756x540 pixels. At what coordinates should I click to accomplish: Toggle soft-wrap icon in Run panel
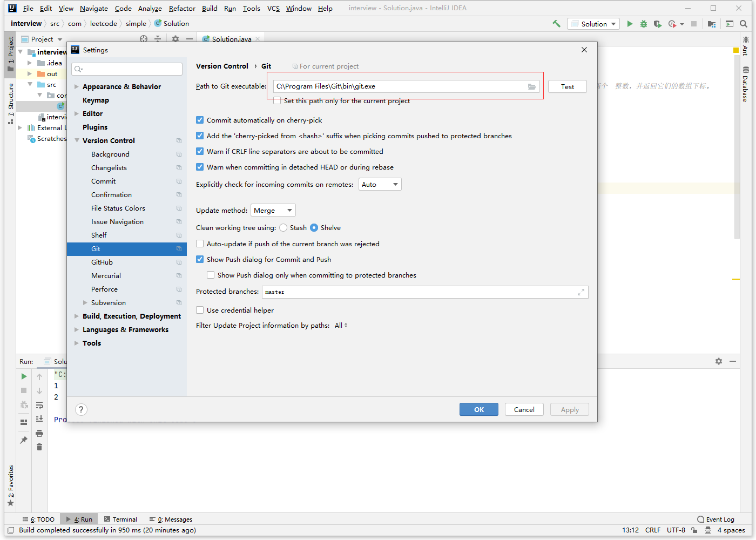click(x=39, y=405)
